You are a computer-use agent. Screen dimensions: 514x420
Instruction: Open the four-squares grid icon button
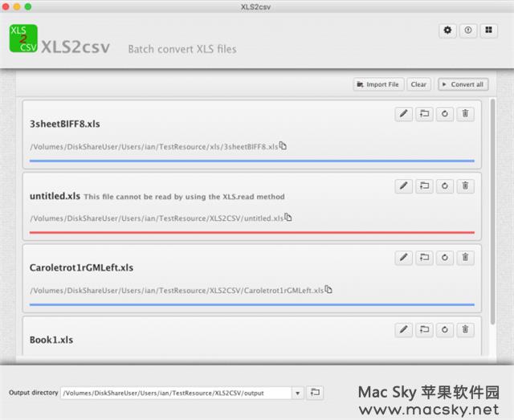tap(489, 31)
